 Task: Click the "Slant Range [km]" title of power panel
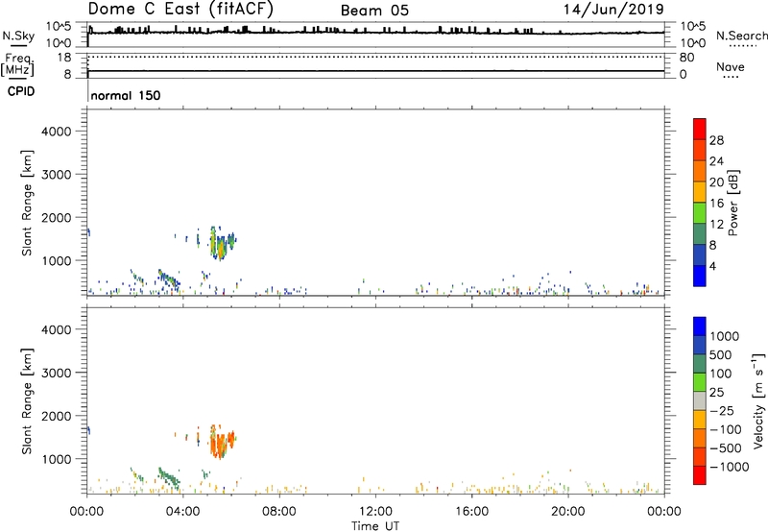[x=27, y=203]
